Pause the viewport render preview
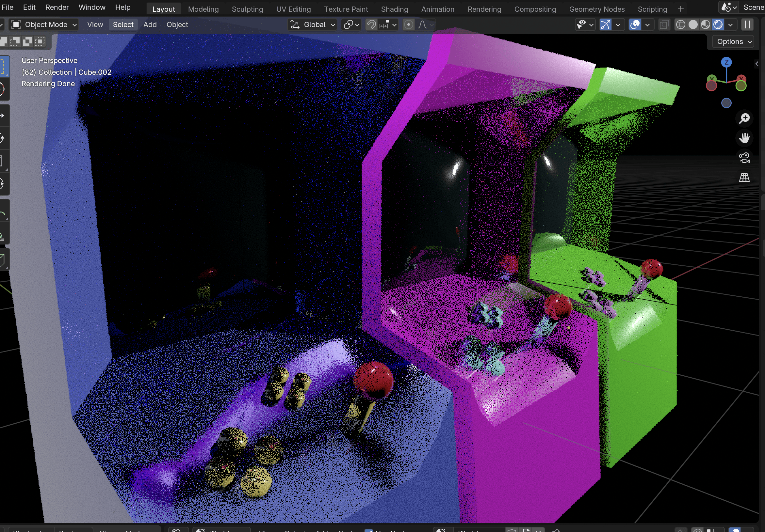Viewport: 765px width, 532px height. click(747, 24)
